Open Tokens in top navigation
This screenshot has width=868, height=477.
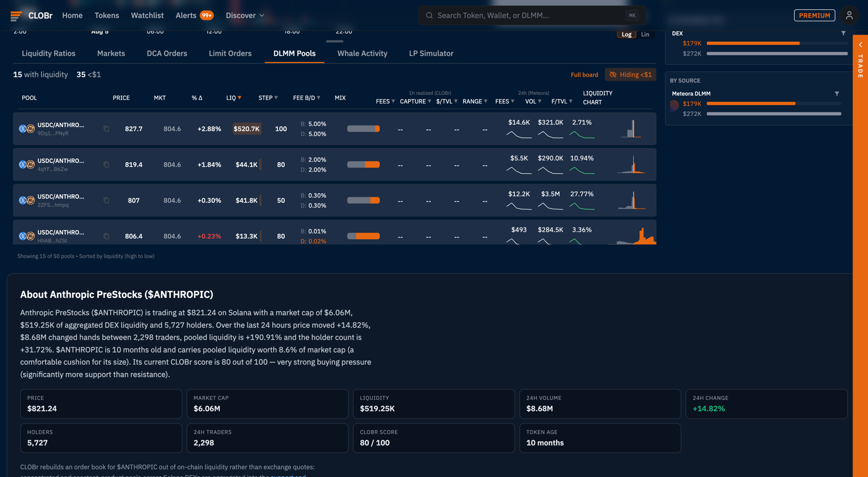click(107, 15)
